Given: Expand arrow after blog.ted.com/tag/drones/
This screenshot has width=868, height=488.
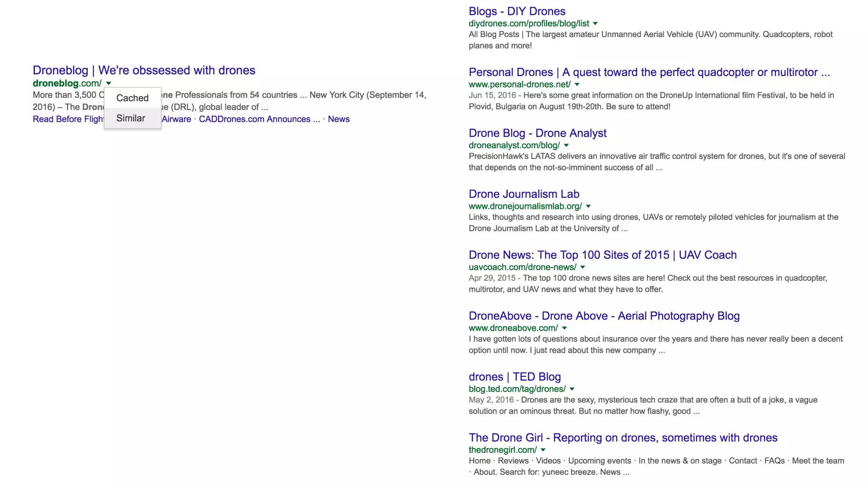Looking at the screenshot, I should pos(572,389).
